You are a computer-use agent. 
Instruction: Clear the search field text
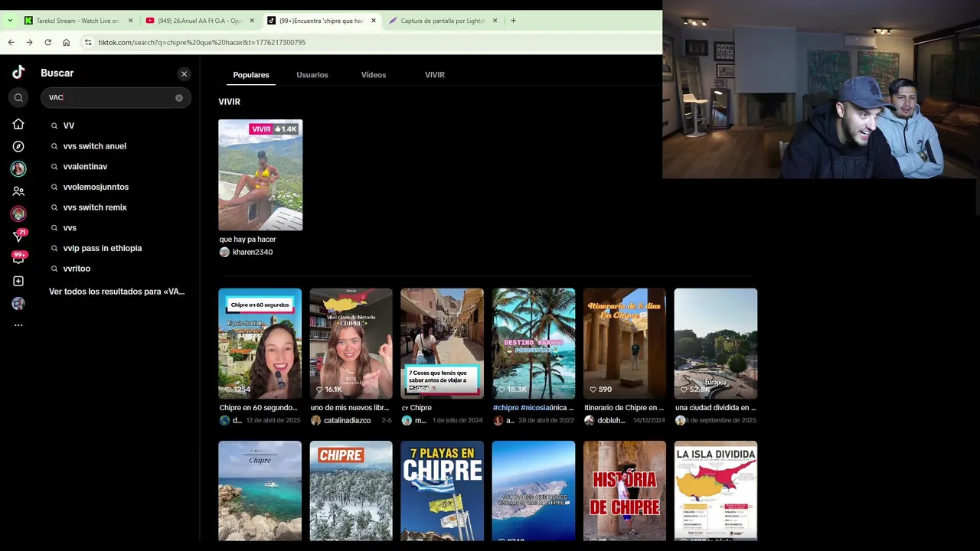click(x=179, y=98)
